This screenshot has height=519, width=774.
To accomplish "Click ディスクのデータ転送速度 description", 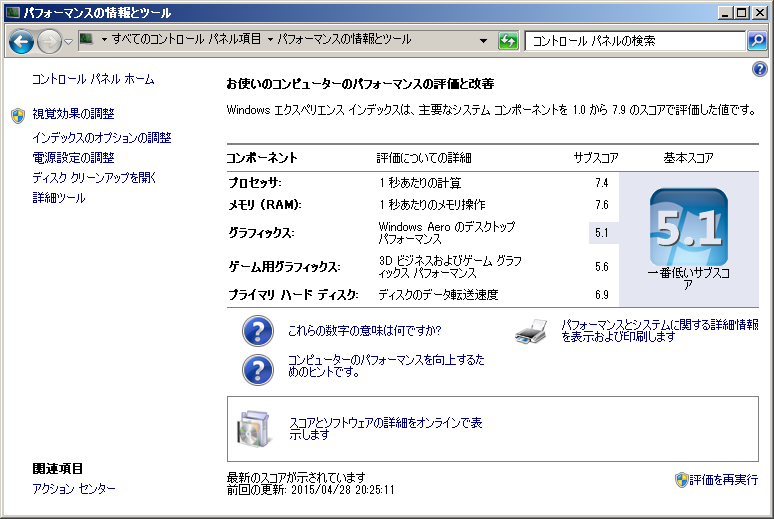I will 438,295.
